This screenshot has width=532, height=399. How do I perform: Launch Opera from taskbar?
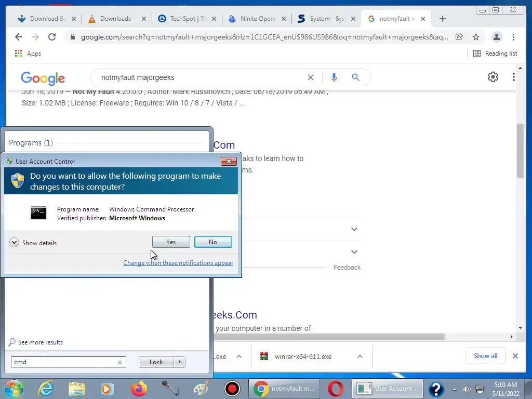[x=335, y=389]
